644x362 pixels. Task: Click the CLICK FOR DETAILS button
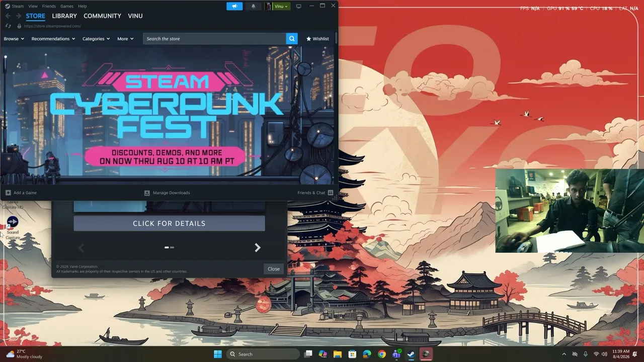[169, 224]
